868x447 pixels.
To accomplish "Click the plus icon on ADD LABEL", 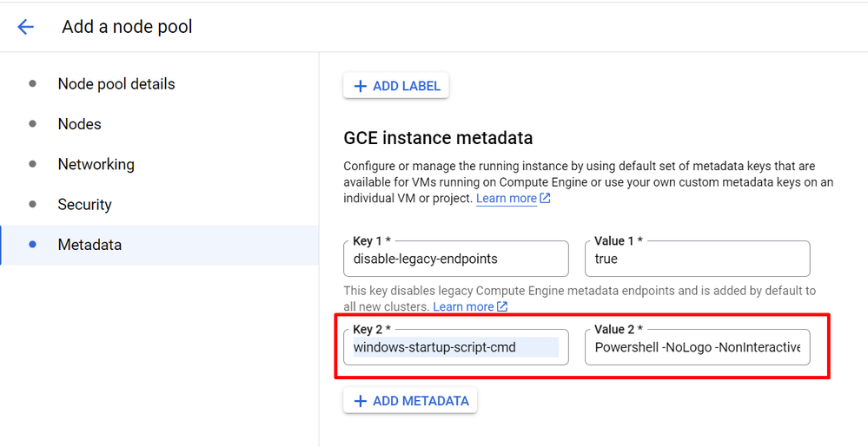I will (x=361, y=86).
